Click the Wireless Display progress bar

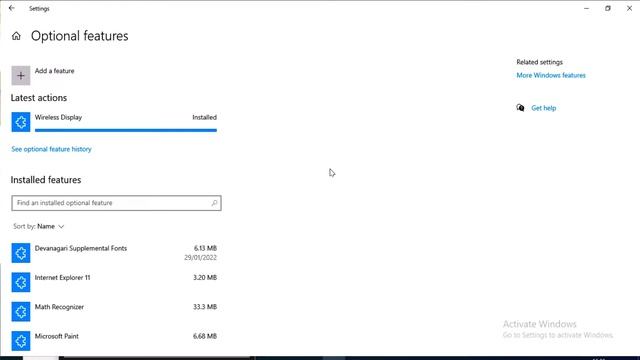click(x=126, y=130)
